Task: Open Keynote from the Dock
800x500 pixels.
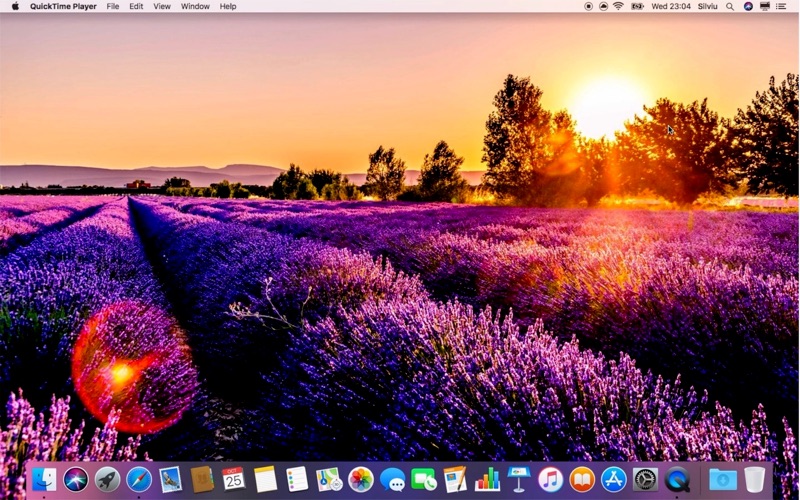Action: [518, 479]
